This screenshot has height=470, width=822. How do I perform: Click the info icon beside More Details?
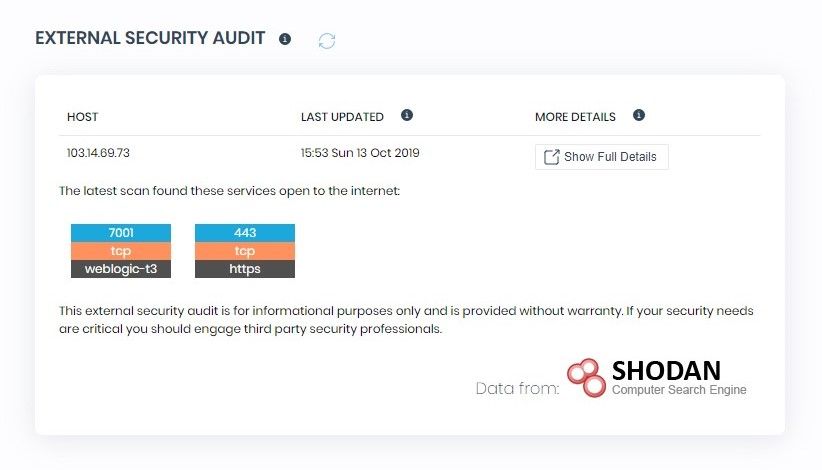(639, 115)
